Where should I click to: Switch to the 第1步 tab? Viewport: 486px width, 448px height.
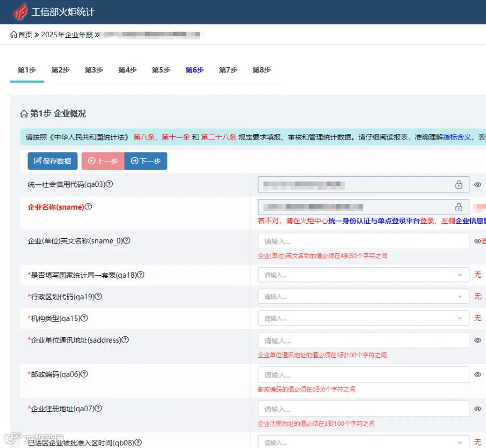tap(26, 70)
